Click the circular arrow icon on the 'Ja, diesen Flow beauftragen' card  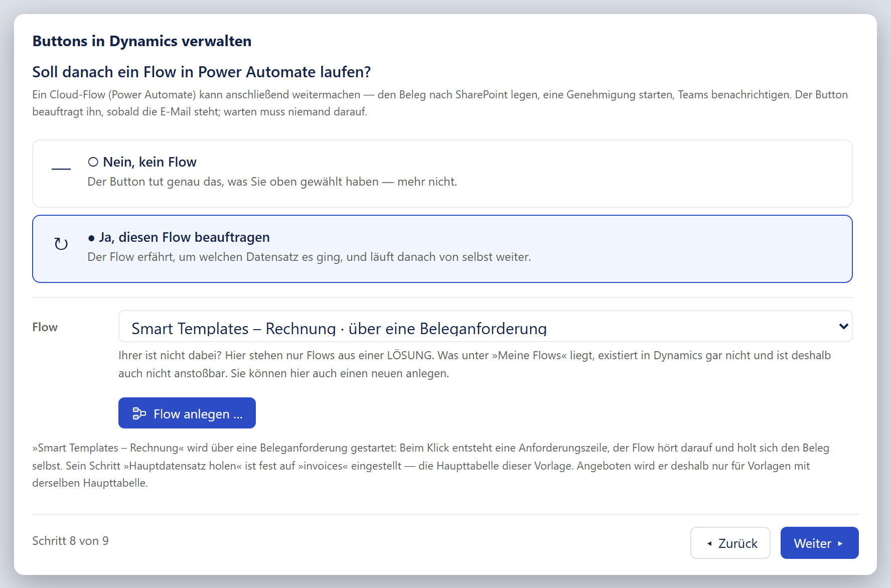point(61,244)
